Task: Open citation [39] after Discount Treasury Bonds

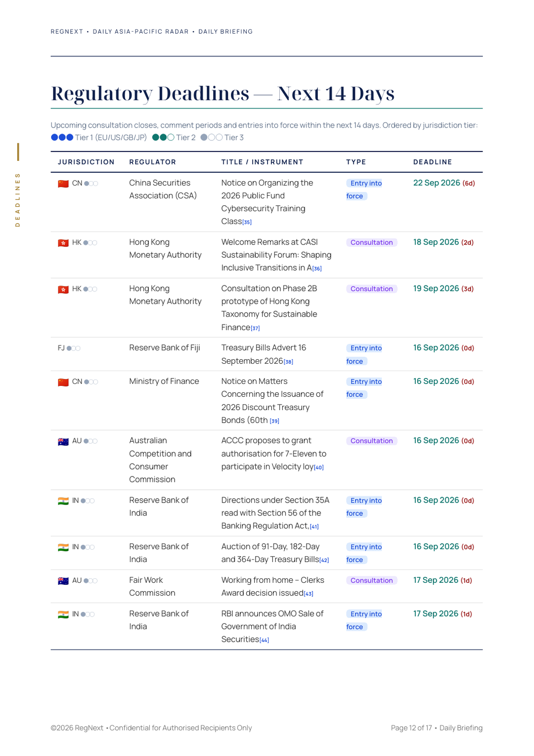Action: [274, 421]
